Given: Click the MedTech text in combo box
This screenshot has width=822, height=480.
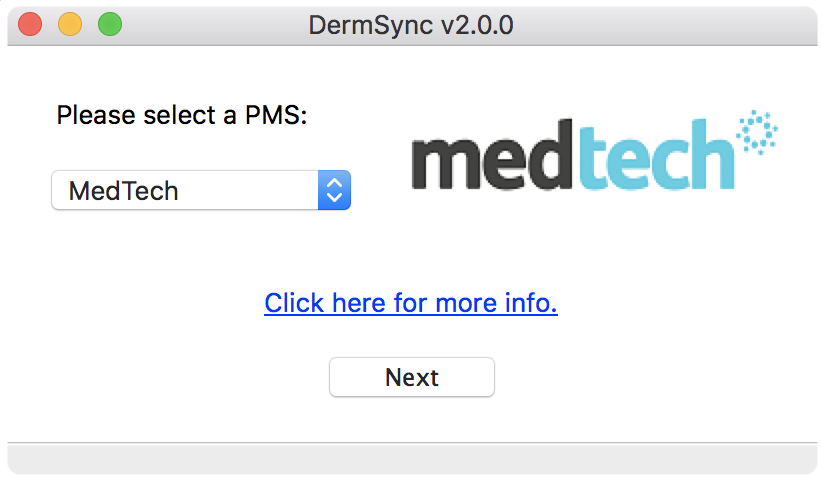Looking at the screenshot, I should tap(123, 191).
